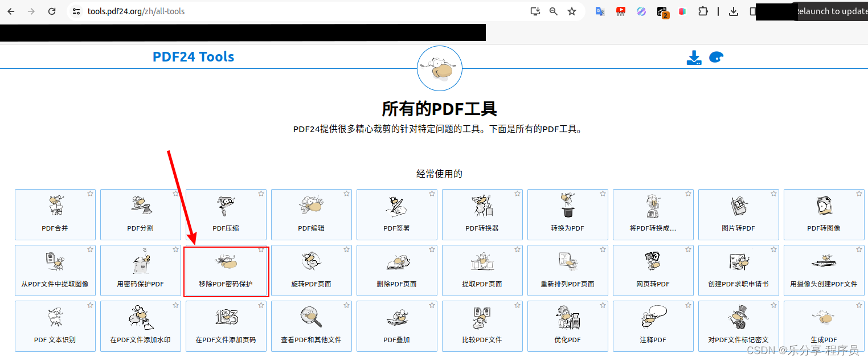868x361 pixels.
Task: Favorite star on 旋转PDF页面 card
Action: [x=346, y=249]
